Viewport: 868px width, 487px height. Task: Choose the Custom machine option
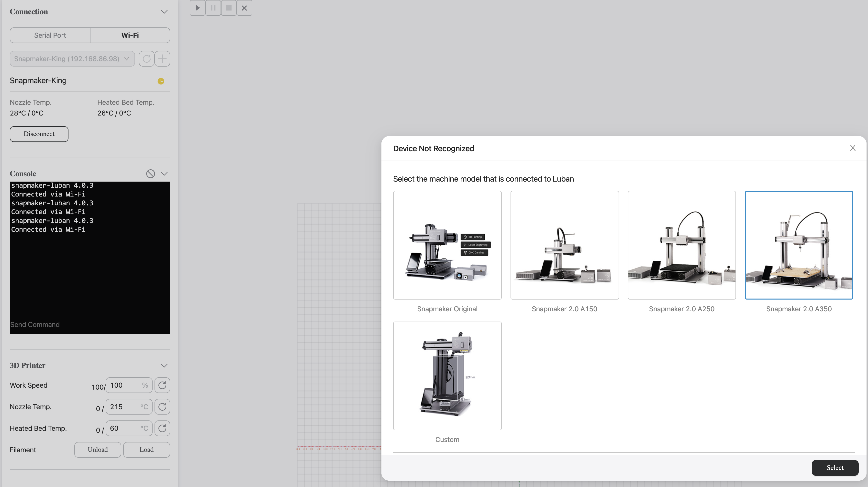(x=447, y=376)
